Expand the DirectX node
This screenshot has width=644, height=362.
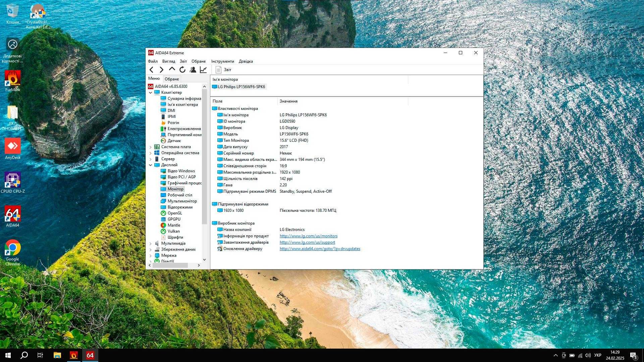(x=151, y=261)
